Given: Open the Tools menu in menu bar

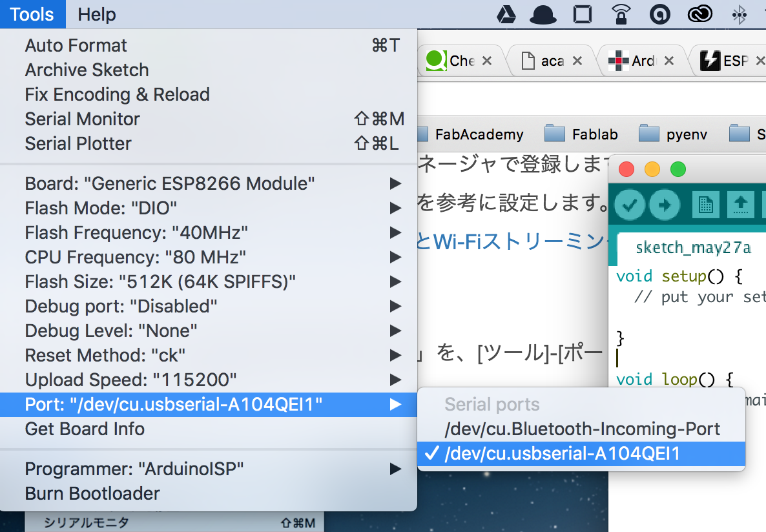Looking at the screenshot, I should point(32,14).
